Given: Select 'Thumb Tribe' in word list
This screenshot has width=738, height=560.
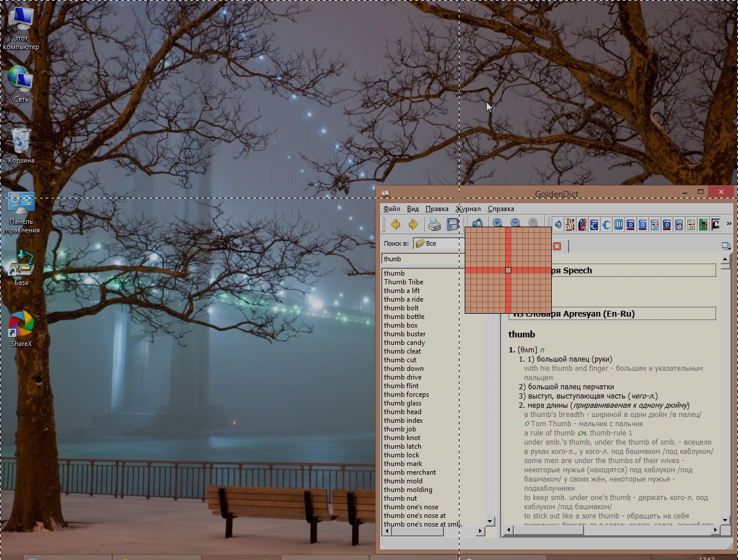Looking at the screenshot, I should coord(404,282).
